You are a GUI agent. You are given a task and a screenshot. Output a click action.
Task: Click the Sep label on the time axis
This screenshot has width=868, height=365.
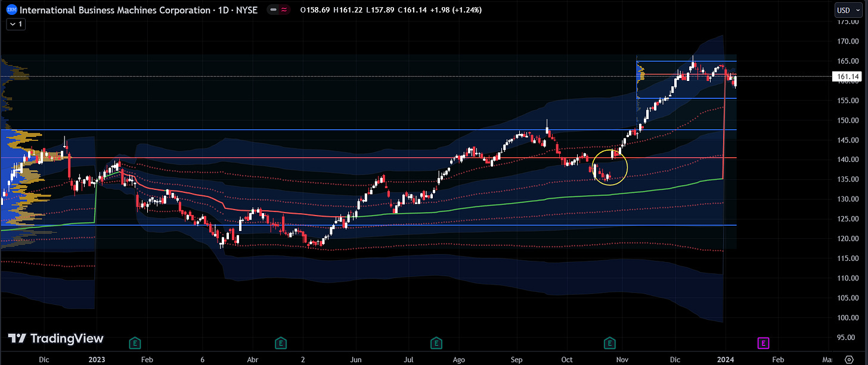(x=516, y=360)
